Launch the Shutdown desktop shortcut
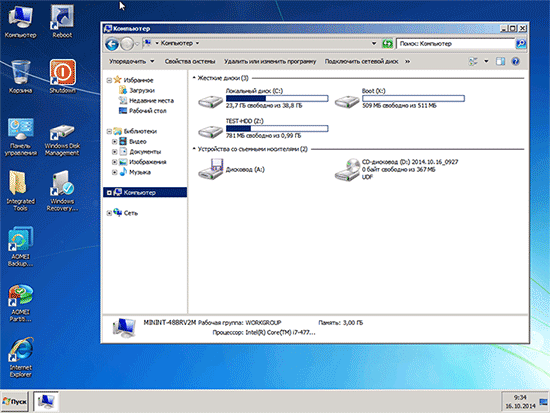This screenshot has height=413, width=550. point(62,76)
